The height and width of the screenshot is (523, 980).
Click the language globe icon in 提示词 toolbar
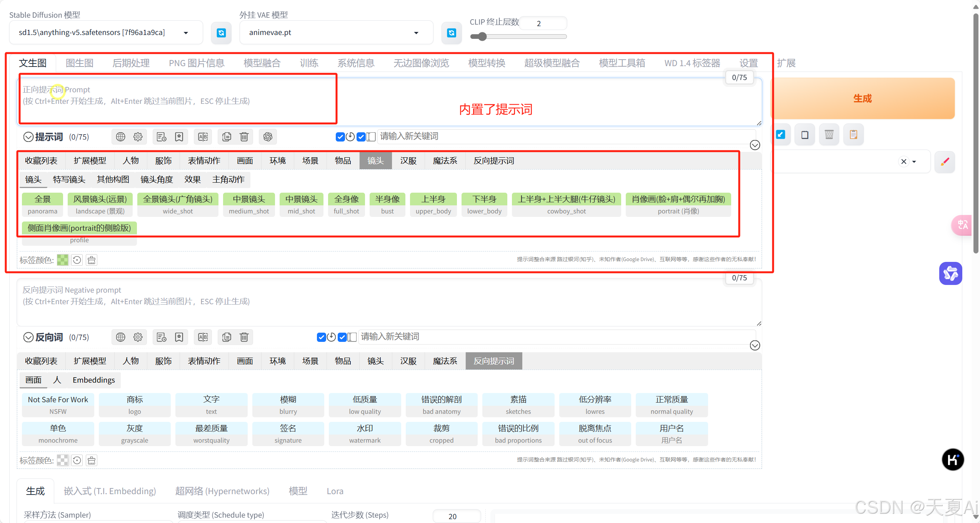pyautogui.click(x=120, y=137)
